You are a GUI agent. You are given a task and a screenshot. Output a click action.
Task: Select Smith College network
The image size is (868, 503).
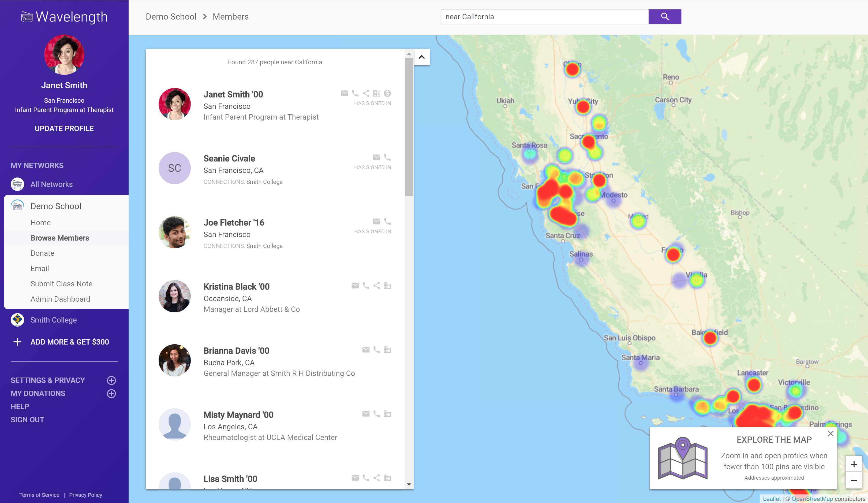pyautogui.click(x=53, y=320)
